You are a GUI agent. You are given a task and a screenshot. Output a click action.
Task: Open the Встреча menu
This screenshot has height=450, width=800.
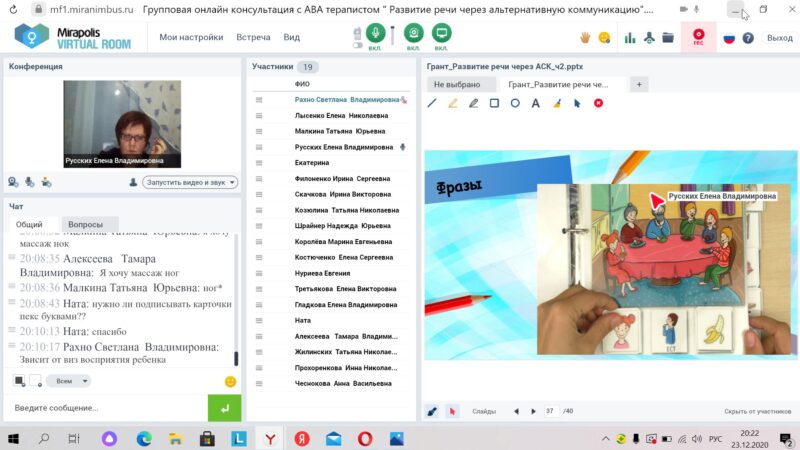(x=253, y=37)
